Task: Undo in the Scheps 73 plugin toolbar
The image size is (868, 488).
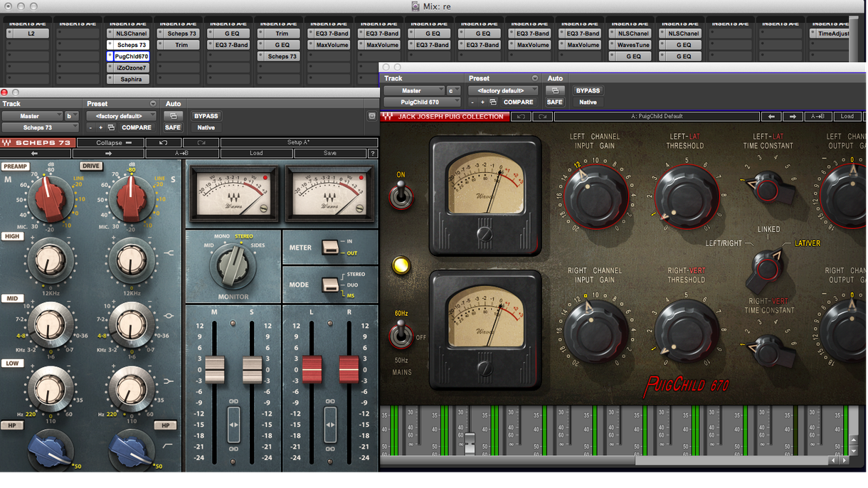Action: click(x=164, y=143)
